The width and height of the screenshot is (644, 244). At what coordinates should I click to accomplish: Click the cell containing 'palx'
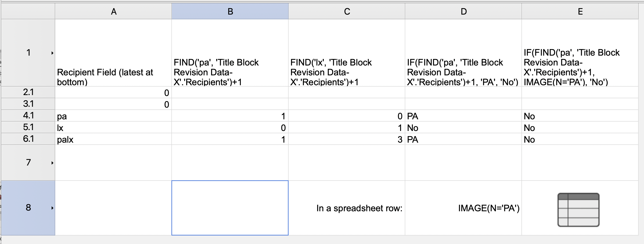click(113, 139)
